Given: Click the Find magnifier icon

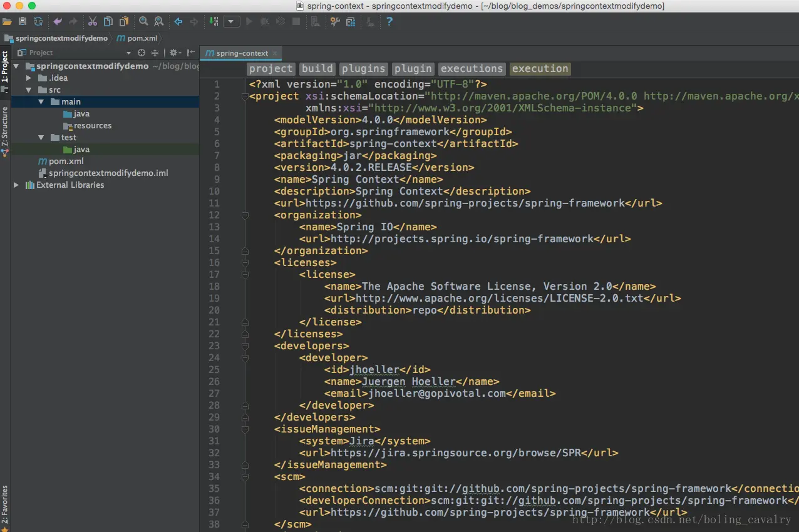Looking at the screenshot, I should coord(143,22).
